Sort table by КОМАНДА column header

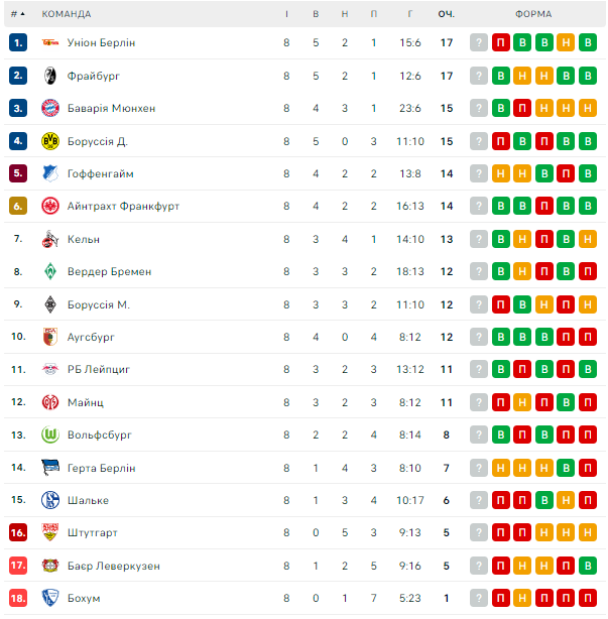[x=66, y=14]
